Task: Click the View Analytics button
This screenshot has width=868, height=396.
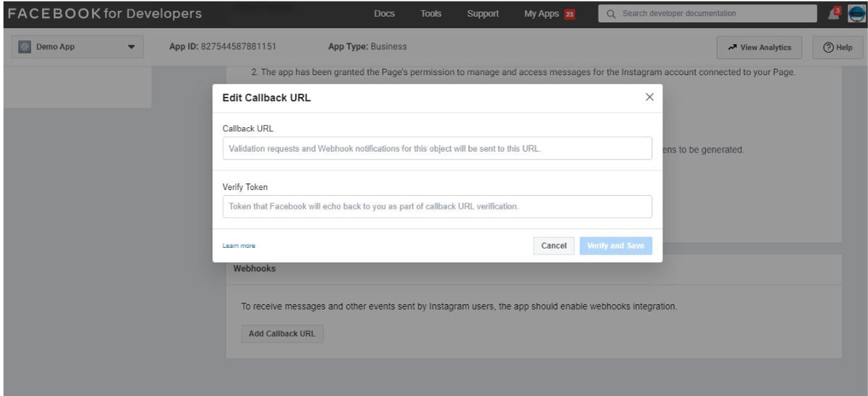Action: click(759, 47)
